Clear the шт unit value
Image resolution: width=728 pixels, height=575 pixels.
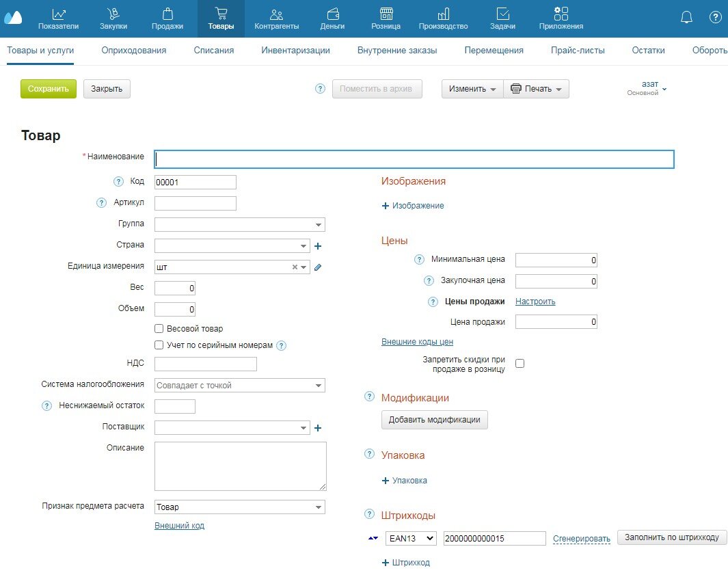click(295, 267)
